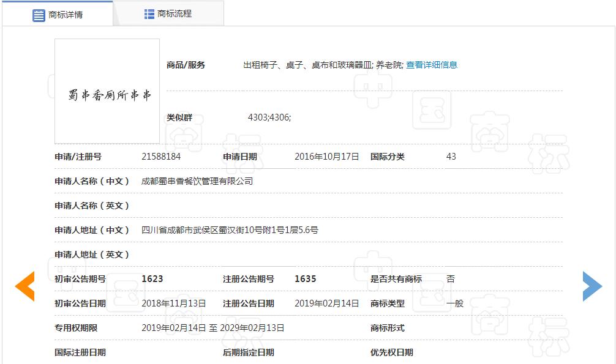
Task: Click the orange left navigation arrow
Action: (x=24, y=285)
